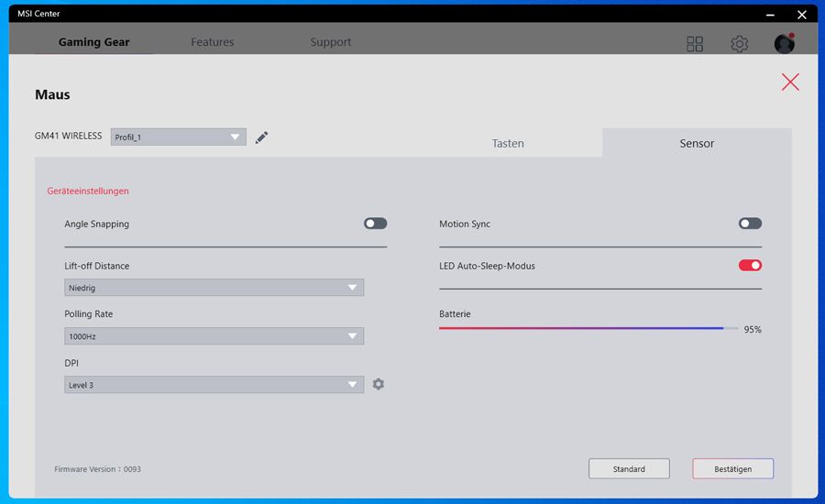The height and width of the screenshot is (504, 825).
Task: Click the Bestätigen button
Action: pos(733,469)
